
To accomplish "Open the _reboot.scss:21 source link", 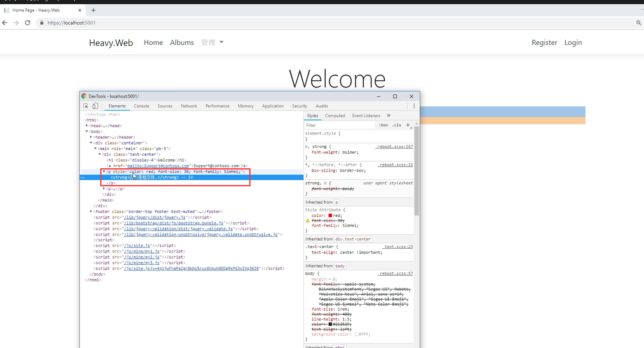I will coord(396,165).
